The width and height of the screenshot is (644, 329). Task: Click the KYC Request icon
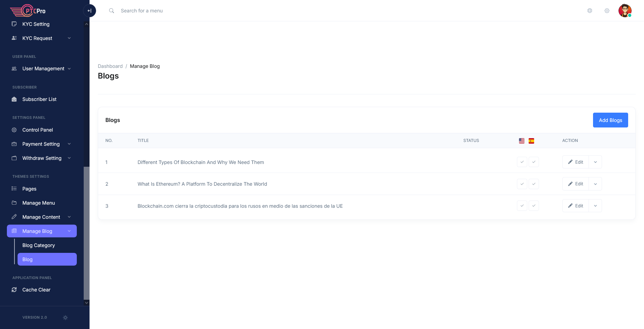[14, 38]
